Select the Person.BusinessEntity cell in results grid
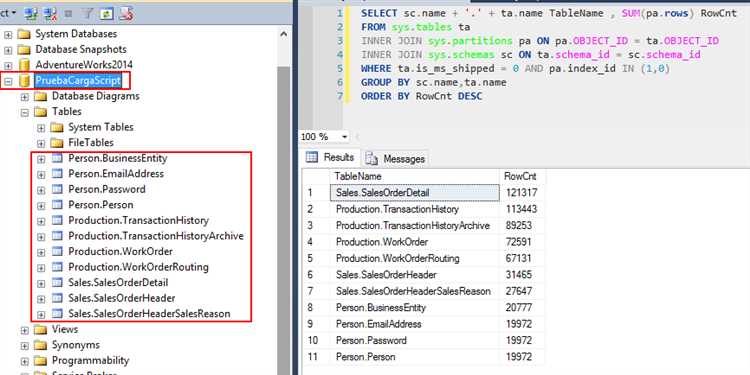750x375 pixels. click(414, 307)
